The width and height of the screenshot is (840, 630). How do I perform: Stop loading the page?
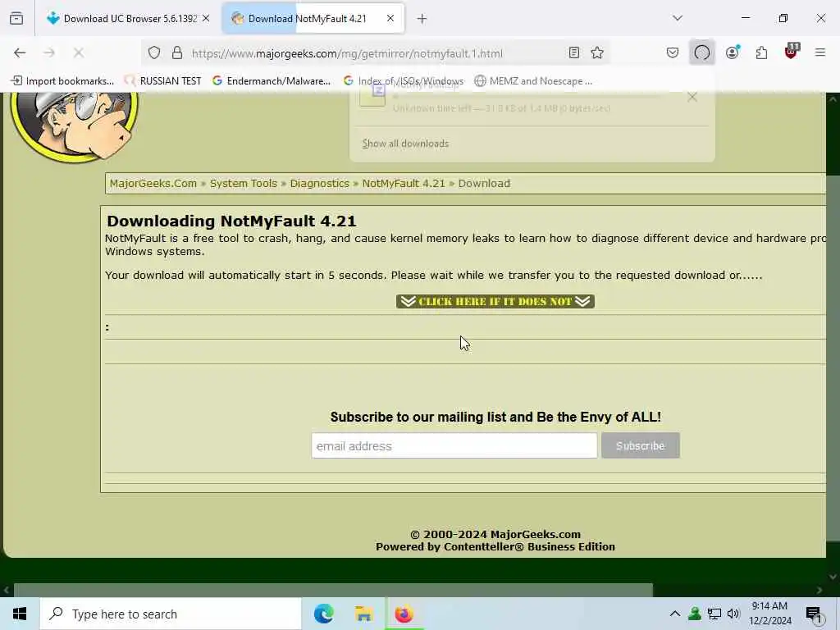point(78,52)
